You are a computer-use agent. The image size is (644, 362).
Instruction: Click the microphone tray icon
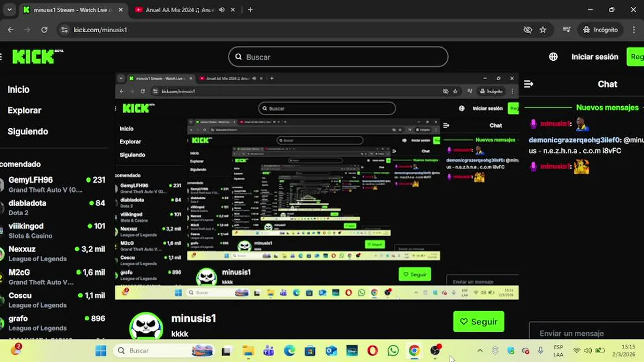541,351
